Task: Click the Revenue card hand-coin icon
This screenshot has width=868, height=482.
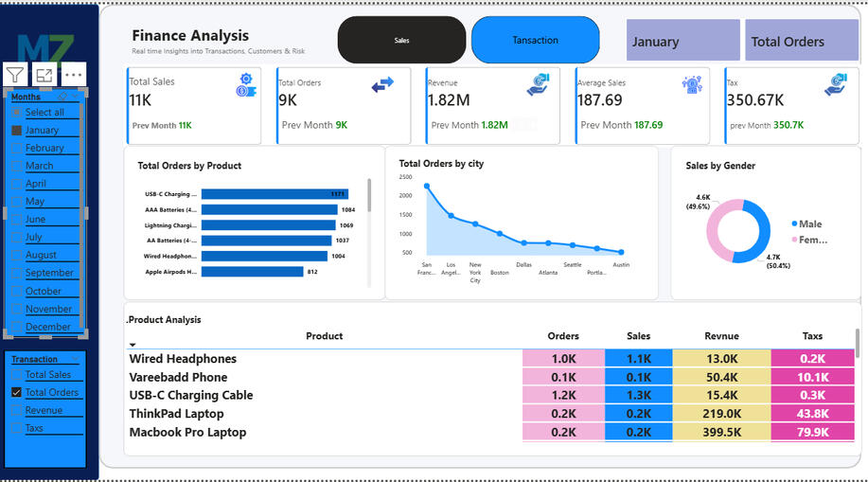Action: click(x=538, y=85)
